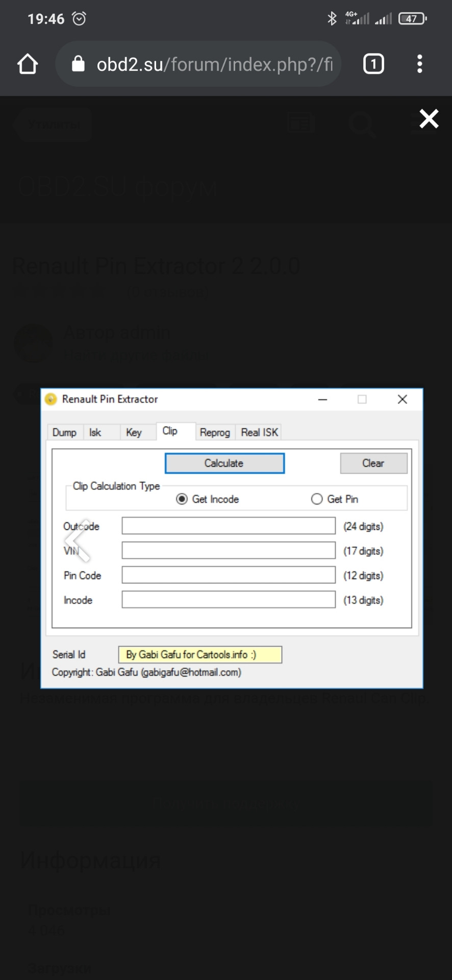Click the '(12 digits)' hint text
This screenshot has width=452, height=980.
point(363,575)
